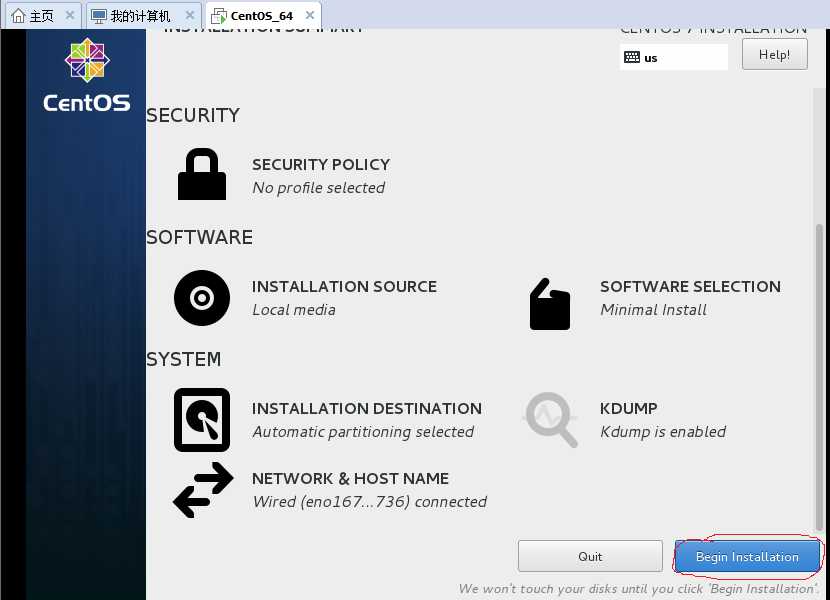The width and height of the screenshot is (830, 600).
Task: Click the Kdump magnifier icon
Action: tap(551, 419)
